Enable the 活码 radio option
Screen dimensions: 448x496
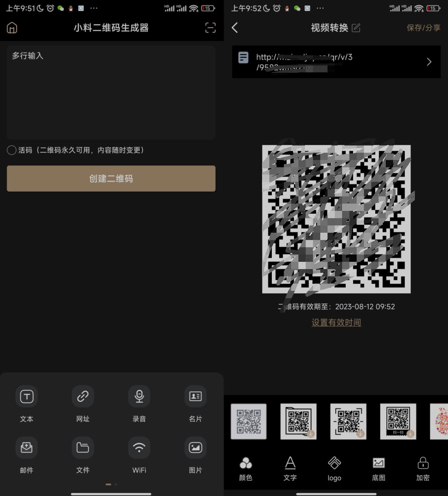[12, 150]
